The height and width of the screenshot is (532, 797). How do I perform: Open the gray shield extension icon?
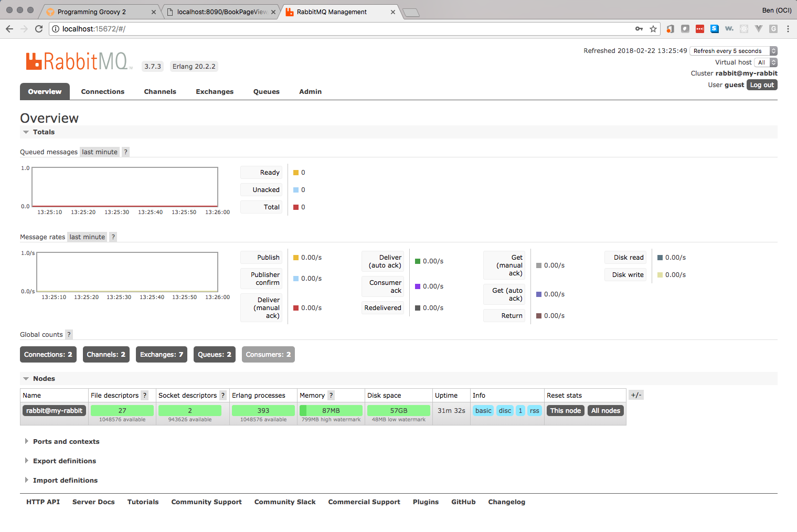coord(685,29)
